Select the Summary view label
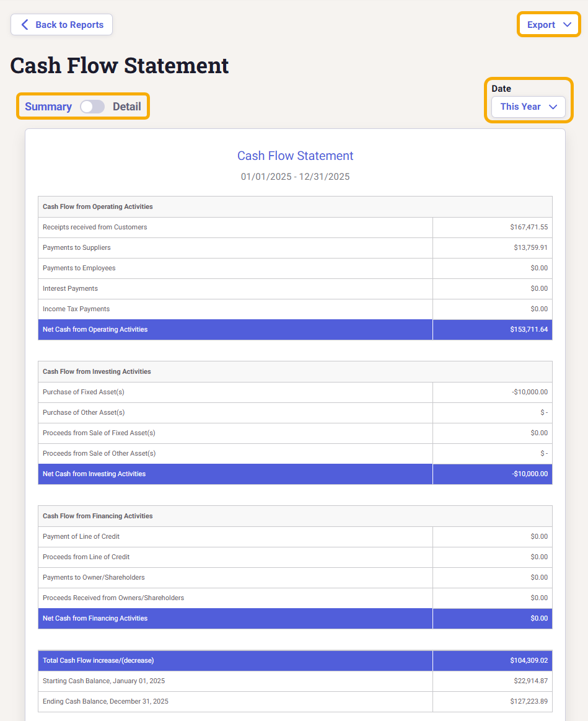 click(x=48, y=107)
